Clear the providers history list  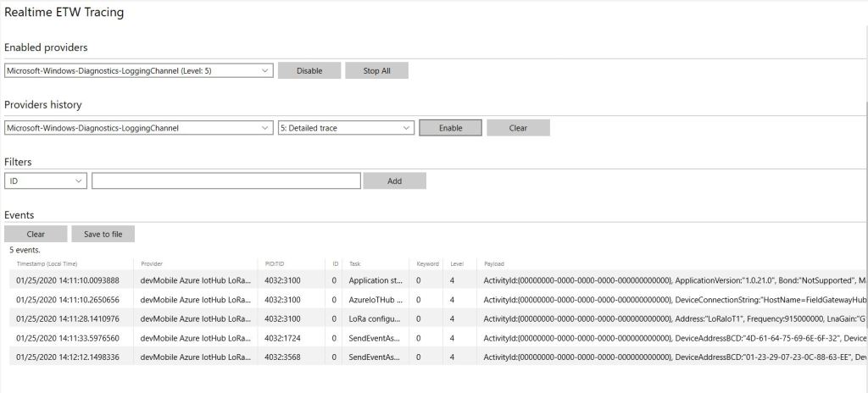click(x=518, y=128)
